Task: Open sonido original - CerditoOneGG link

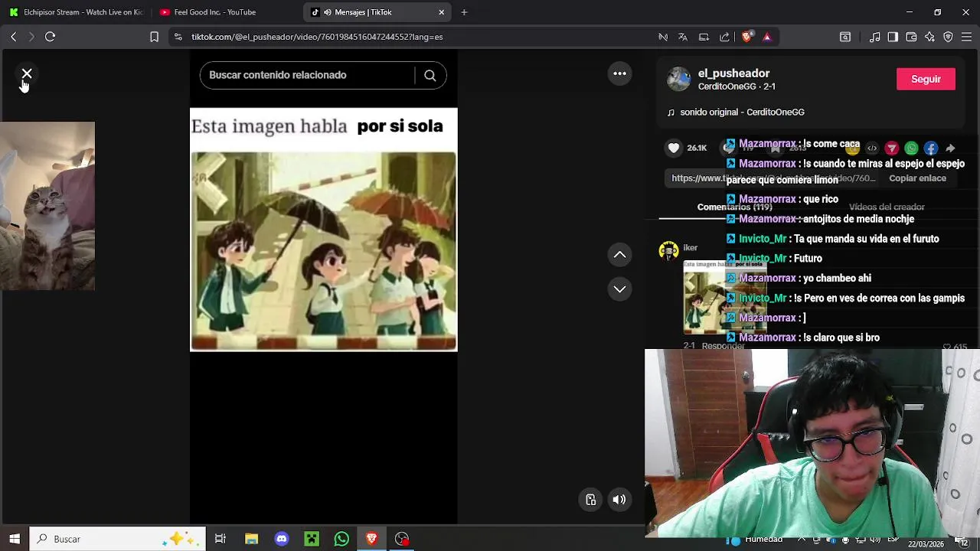Action: coord(742,112)
